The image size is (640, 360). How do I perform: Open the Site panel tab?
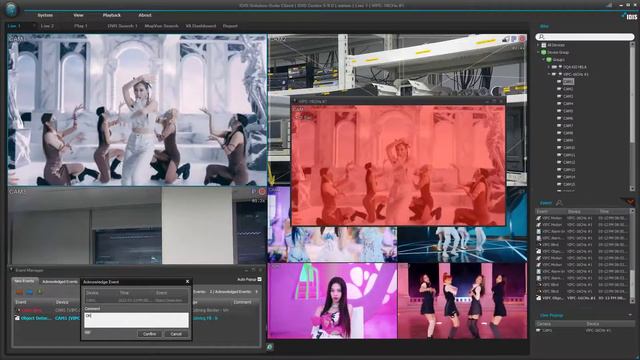(x=544, y=26)
